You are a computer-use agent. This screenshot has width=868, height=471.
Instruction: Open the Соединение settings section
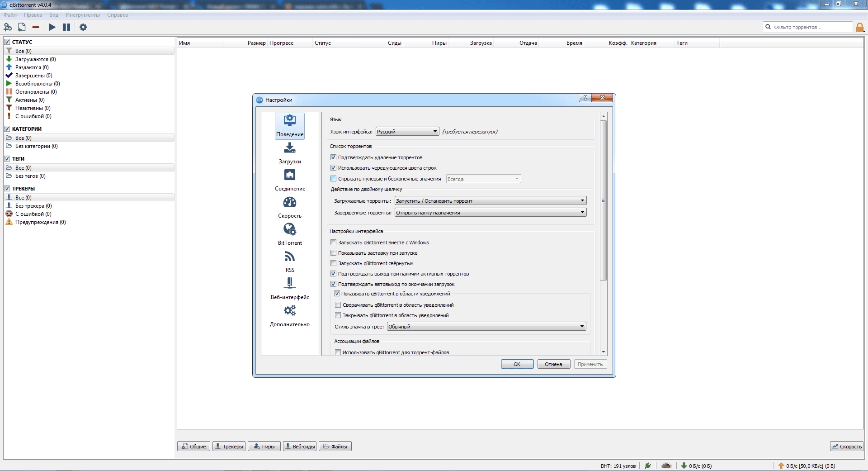(290, 180)
